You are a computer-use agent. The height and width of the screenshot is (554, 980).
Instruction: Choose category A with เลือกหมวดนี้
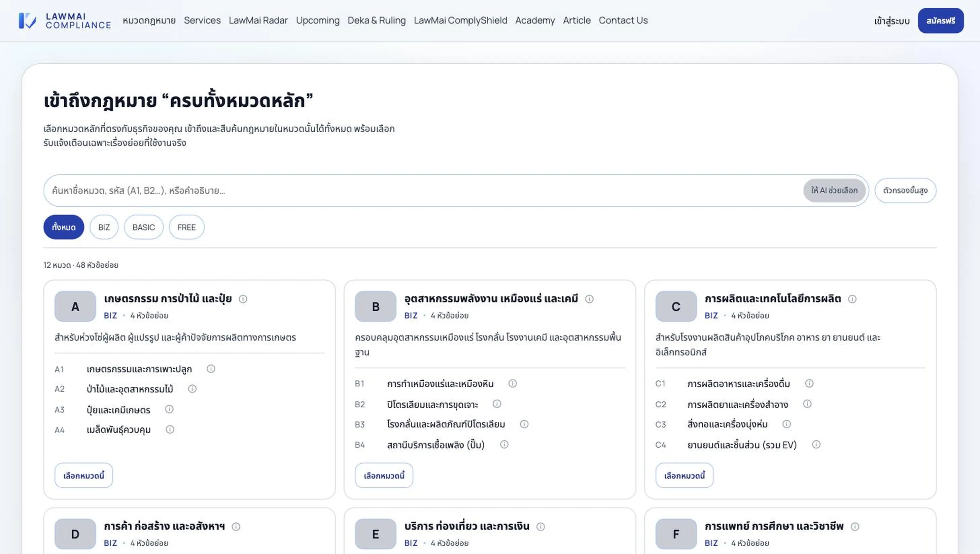(84, 476)
